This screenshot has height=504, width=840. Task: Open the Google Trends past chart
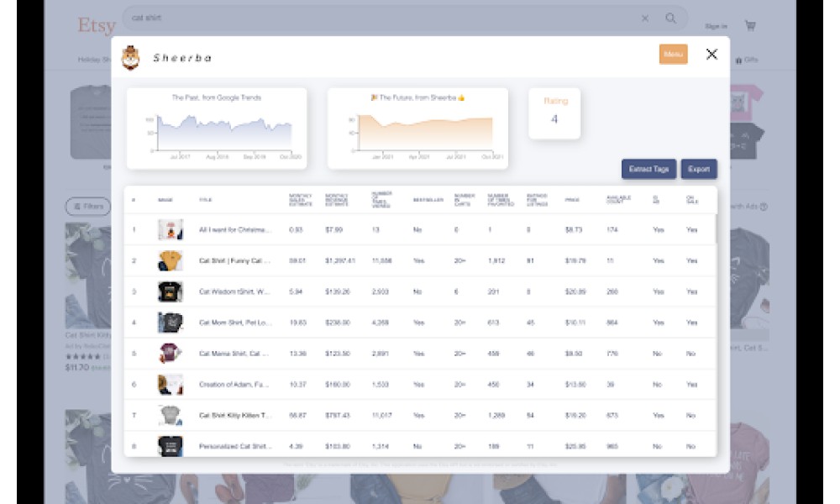[x=217, y=129]
